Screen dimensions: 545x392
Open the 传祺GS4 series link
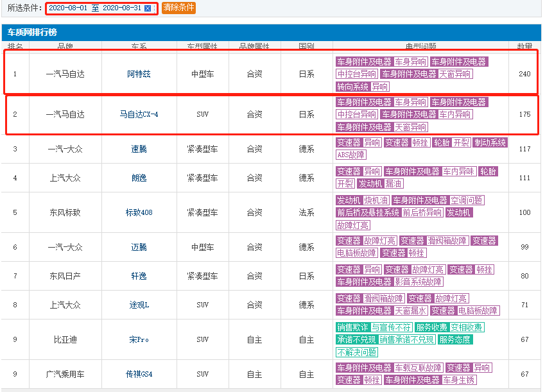(139, 374)
